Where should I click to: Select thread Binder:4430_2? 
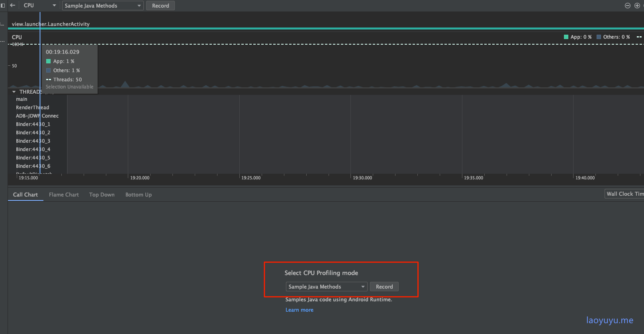[33, 133]
